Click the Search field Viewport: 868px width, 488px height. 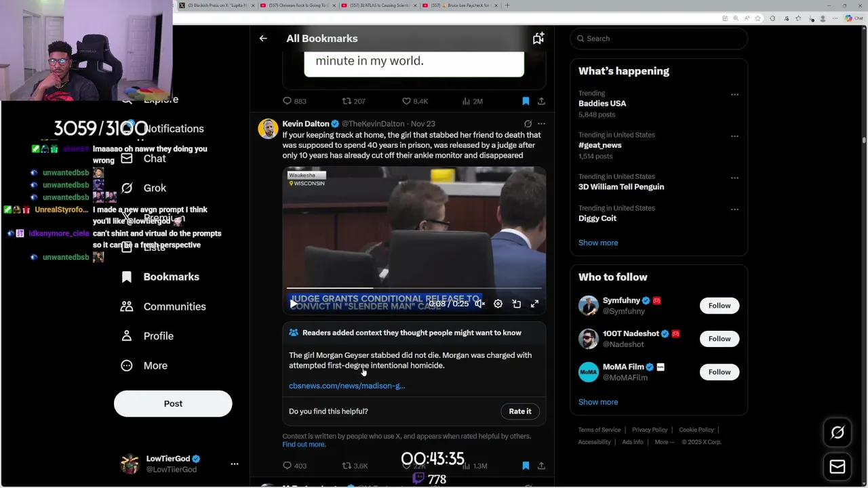[x=658, y=39]
